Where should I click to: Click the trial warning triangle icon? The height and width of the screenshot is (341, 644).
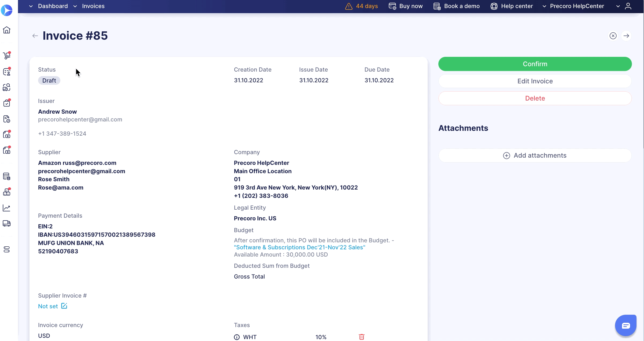click(349, 6)
